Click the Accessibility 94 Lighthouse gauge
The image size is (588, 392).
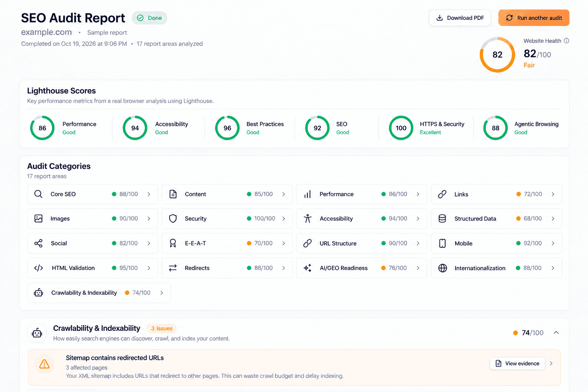135,128
